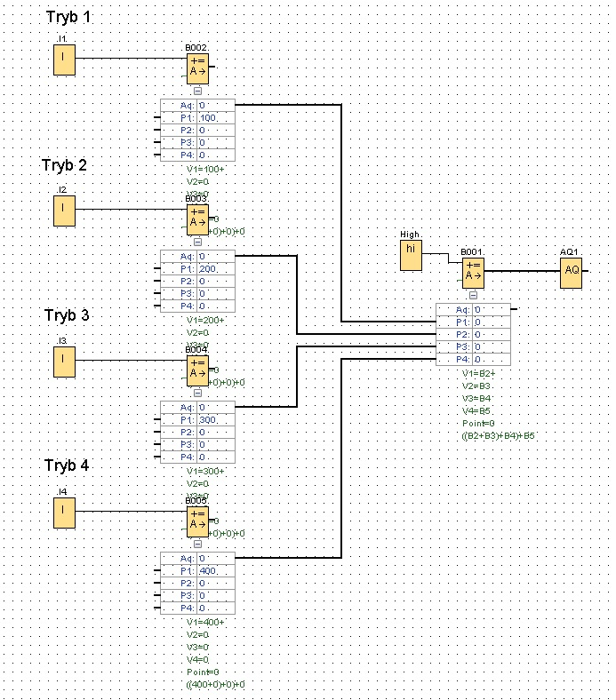Select the Tryb 4 text label
Viewport: 616px width, 700px height.
tap(67, 465)
